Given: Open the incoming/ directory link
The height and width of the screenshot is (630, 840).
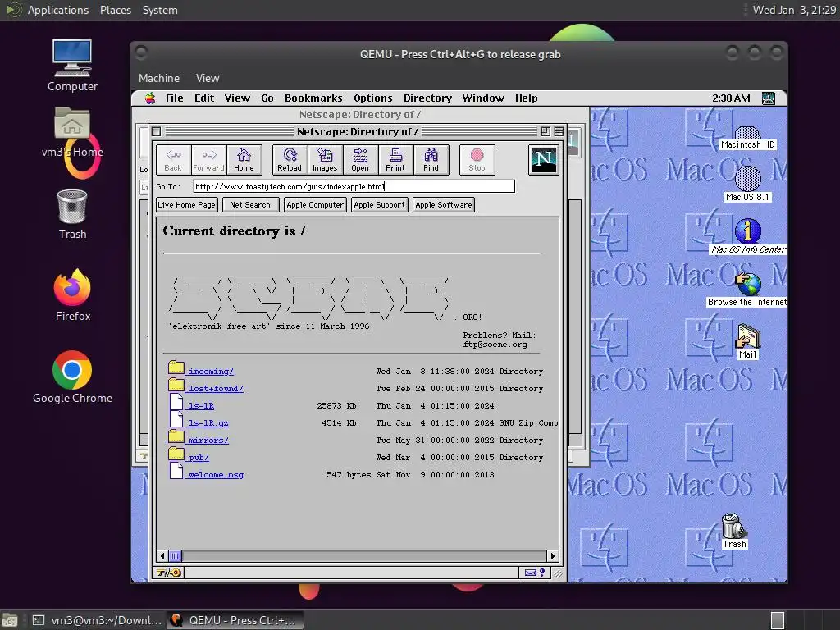Looking at the screenshot, I should coord(211,372).
